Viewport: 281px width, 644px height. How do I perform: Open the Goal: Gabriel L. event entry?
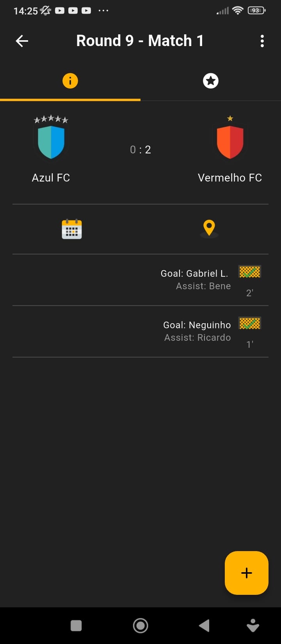click(140, 280)
